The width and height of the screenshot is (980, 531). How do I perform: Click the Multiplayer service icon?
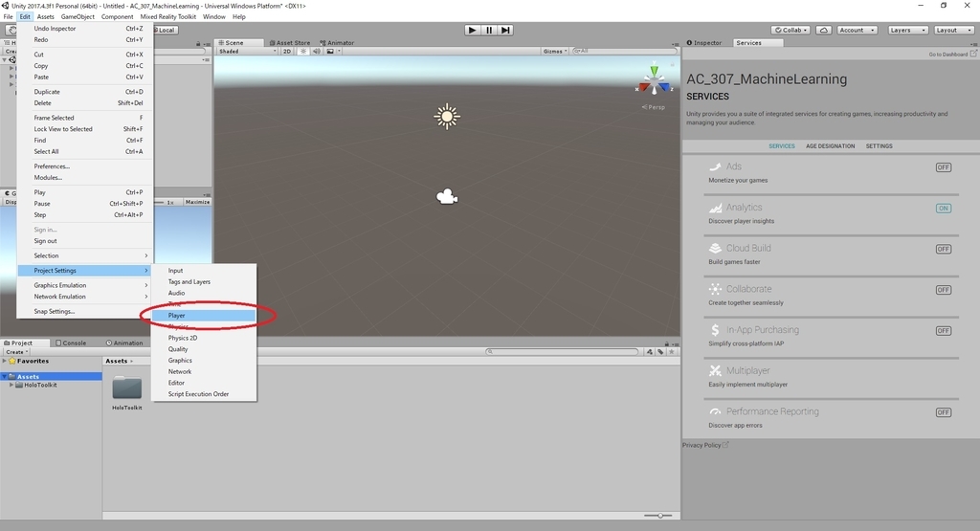coord(715,370)
